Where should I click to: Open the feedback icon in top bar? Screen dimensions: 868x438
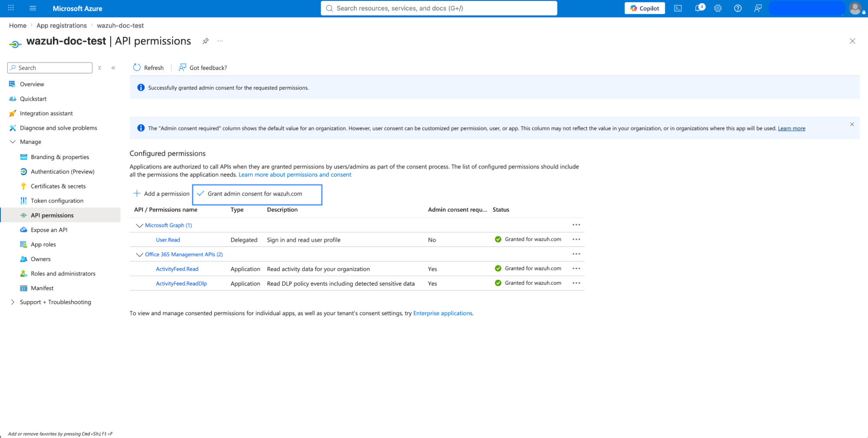[758, 8]
